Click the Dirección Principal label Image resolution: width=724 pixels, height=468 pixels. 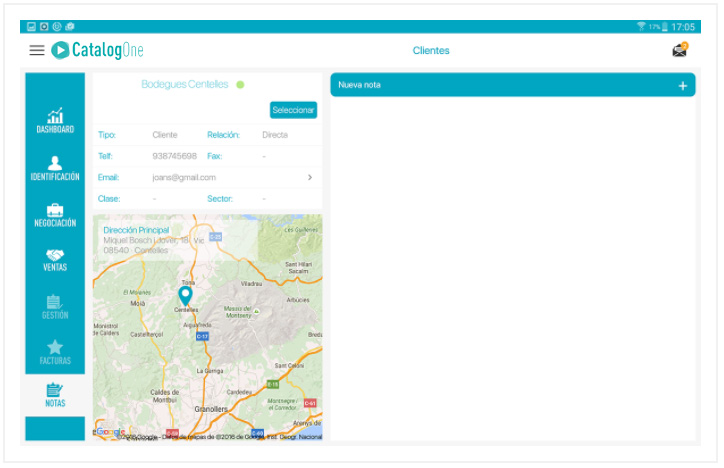click(x=136, y=230)
